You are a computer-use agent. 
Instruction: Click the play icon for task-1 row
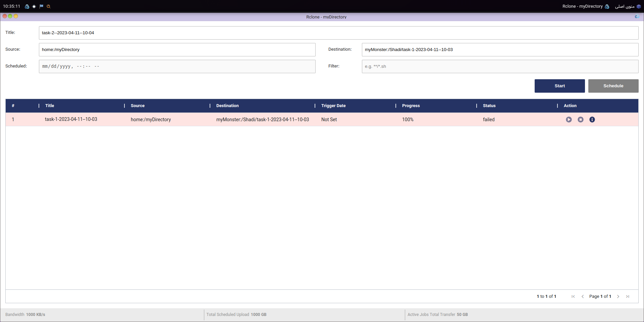(569, 120)
